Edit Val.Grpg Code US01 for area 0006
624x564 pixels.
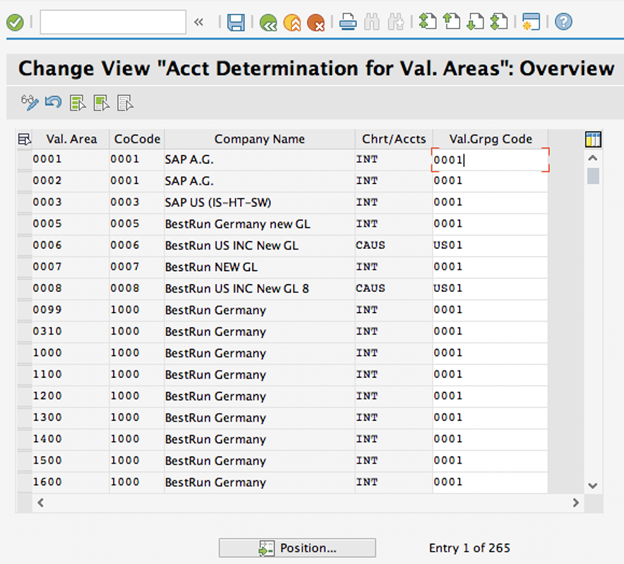coord(490,246)
